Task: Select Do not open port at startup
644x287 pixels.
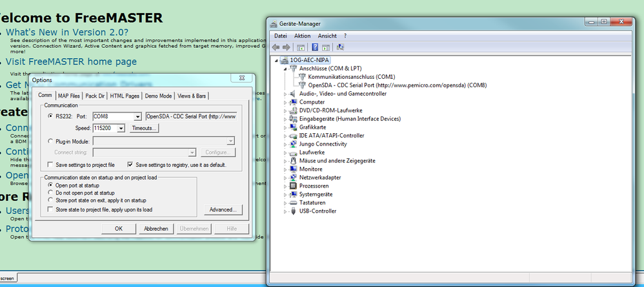Action: click(x=50, y=193)
